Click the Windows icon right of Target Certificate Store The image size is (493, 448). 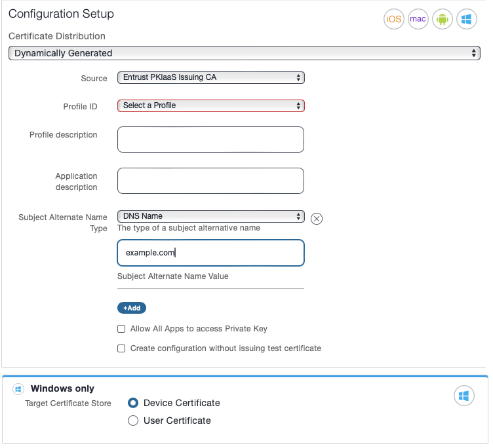click(x=464, y=396)
